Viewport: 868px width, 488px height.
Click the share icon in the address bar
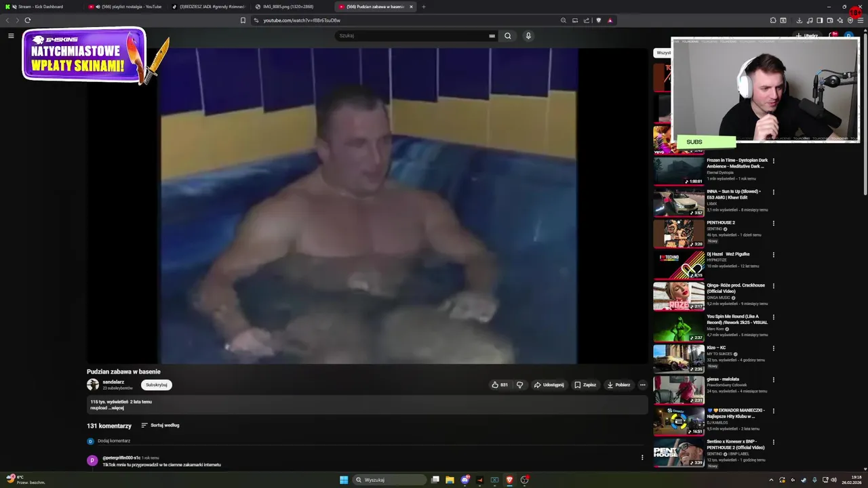[587, 20]
